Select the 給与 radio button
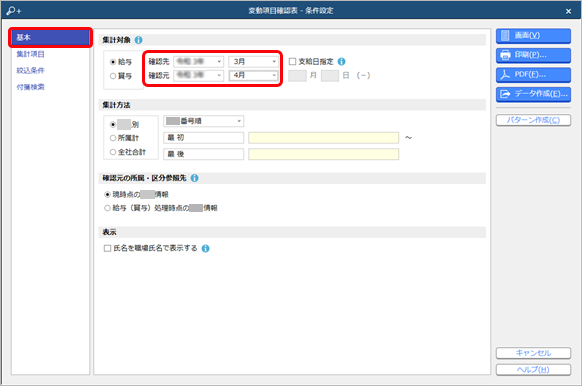This screenshot has width=582, height=386. 113,62
